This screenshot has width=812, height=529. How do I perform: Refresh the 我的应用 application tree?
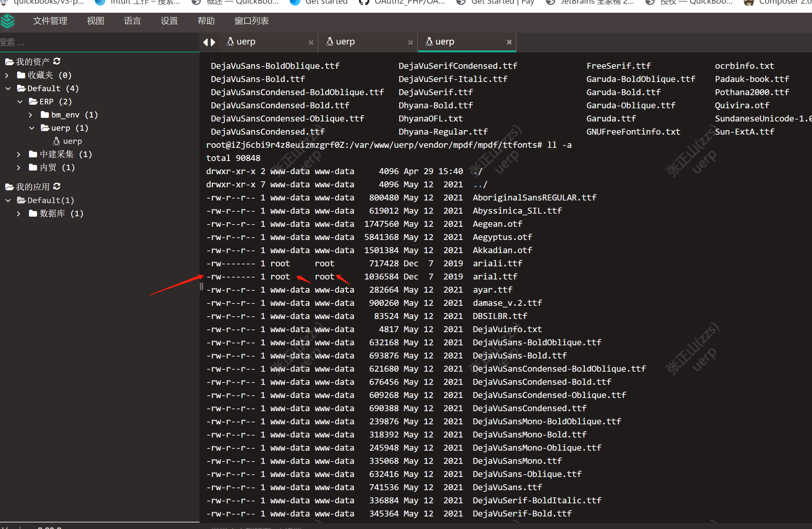pyautogui.click(x=57, y=187)
